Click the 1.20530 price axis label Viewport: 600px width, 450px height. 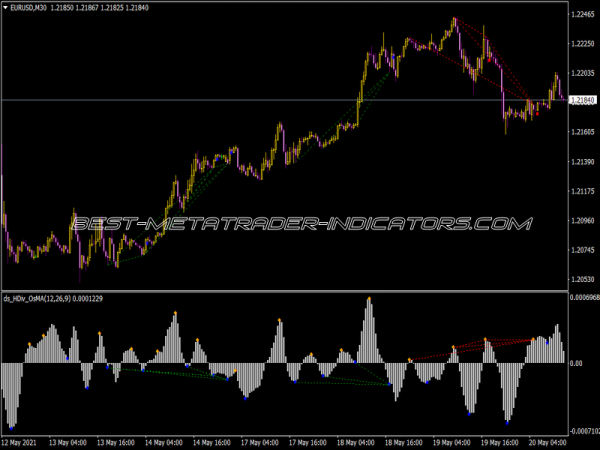pyautogui.click(x=582, y=279)
